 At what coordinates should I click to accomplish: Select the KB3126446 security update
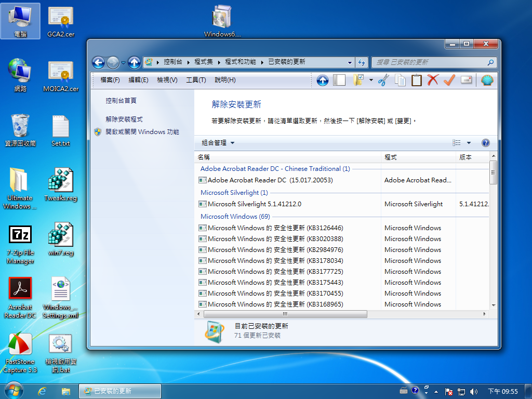click(343, 228)
